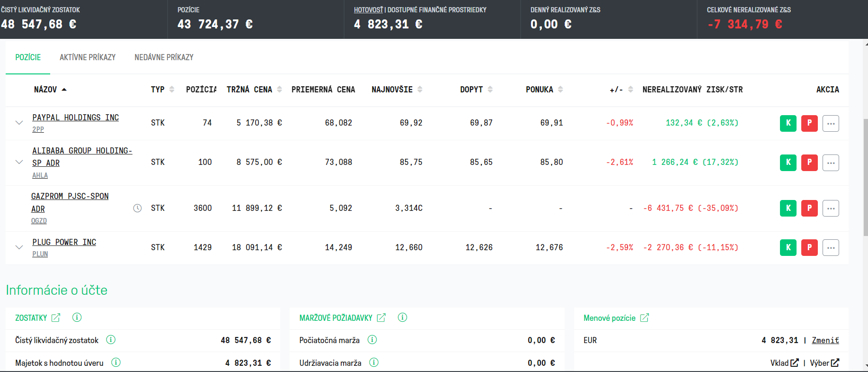This screenshot has height=372, width=868.
Task: Switch to Nedávne príkazy tab
Action: [164, 57]
